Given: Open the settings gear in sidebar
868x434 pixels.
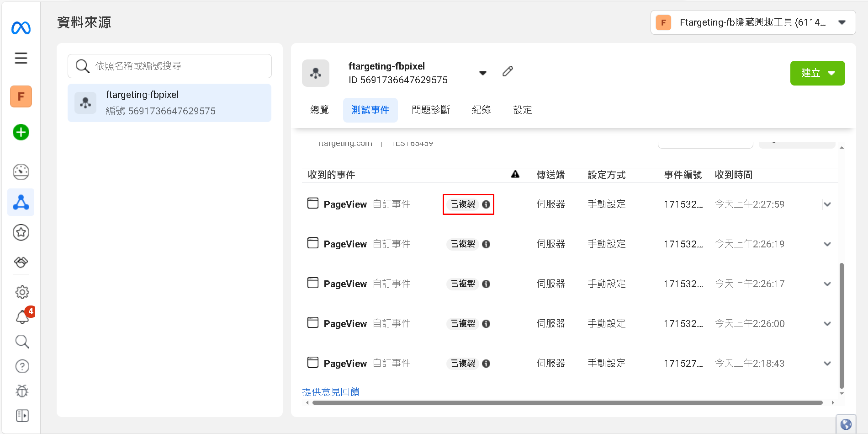Looking at the screenshot, I should pos(22,292).
